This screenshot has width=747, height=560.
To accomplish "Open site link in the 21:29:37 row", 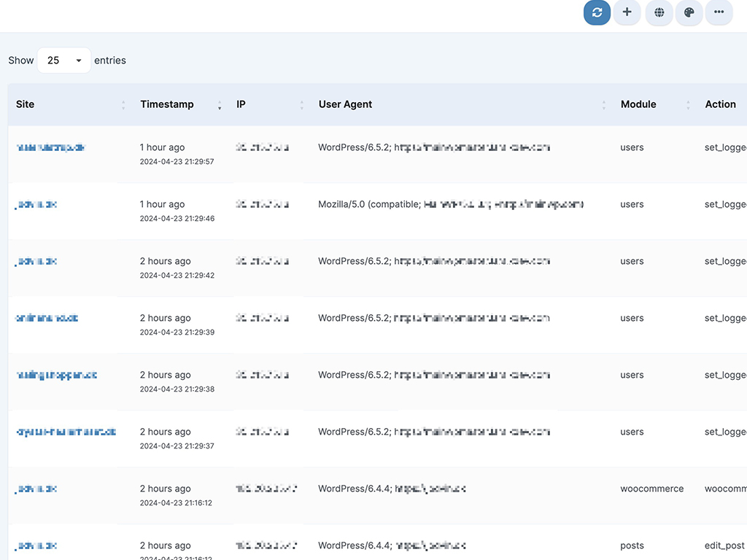I will (x=66, y=432).
